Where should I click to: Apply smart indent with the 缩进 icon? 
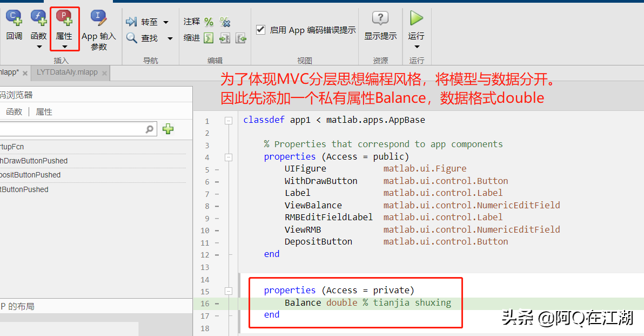pyautogui.click(x=209, y=38)
